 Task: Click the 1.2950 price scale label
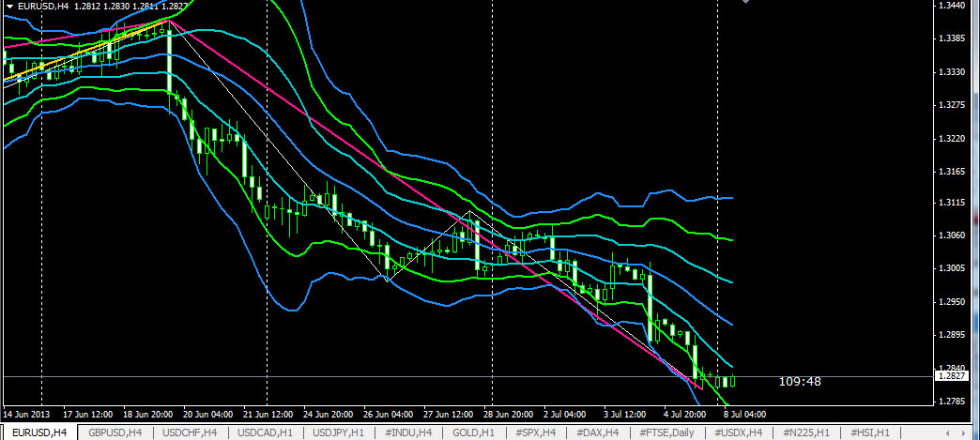click(x=952, y=302)
